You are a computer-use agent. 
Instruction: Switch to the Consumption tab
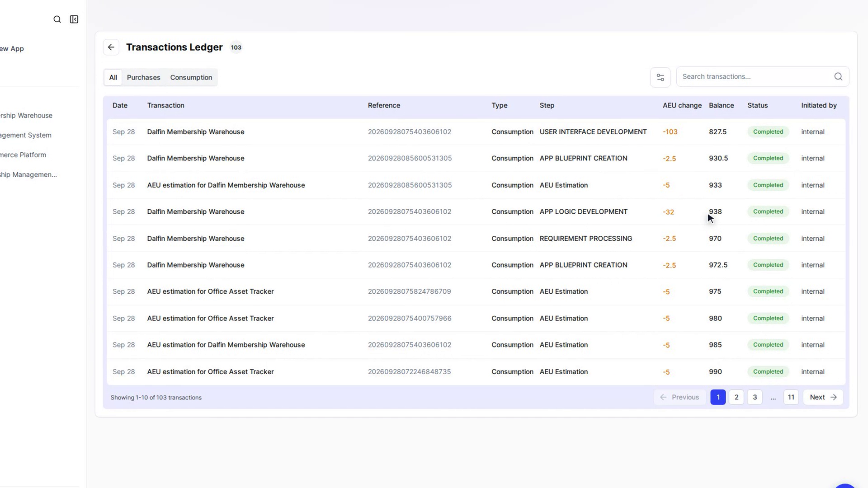[191, 78]
